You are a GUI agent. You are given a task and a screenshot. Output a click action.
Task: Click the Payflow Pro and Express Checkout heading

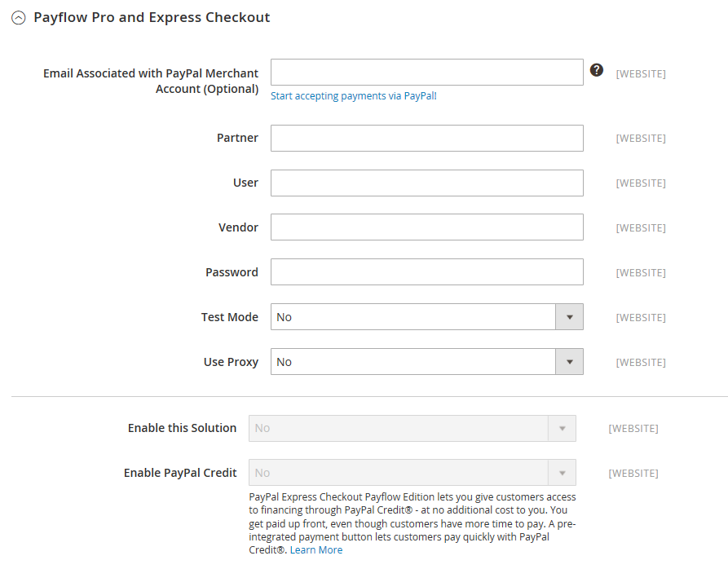[x=152, y=16]
